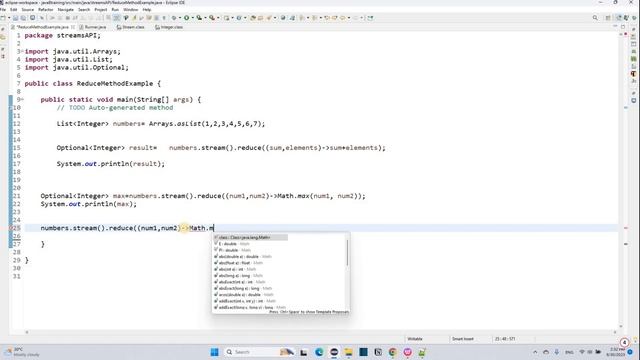640x360 pixels.
Task: Switch to Stream.class tab
Action: click(x=131, y=27)
